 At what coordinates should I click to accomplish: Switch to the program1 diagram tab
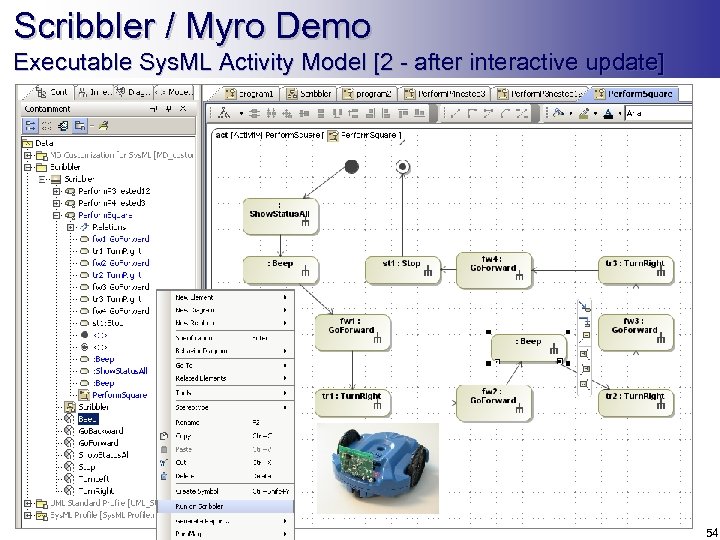click(x=249, y=94)
